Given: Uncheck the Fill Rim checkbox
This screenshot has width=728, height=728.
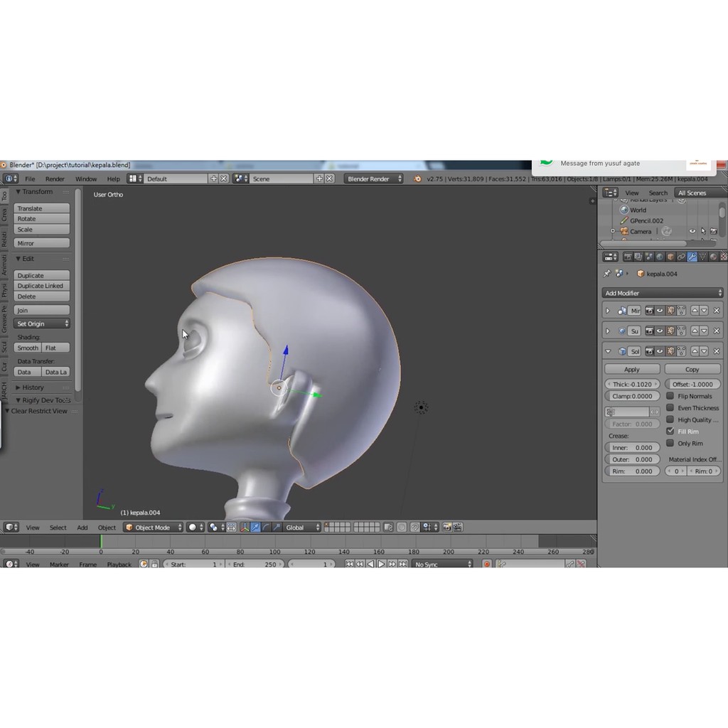Looking at the screenshot, I should tap(670, 432).
